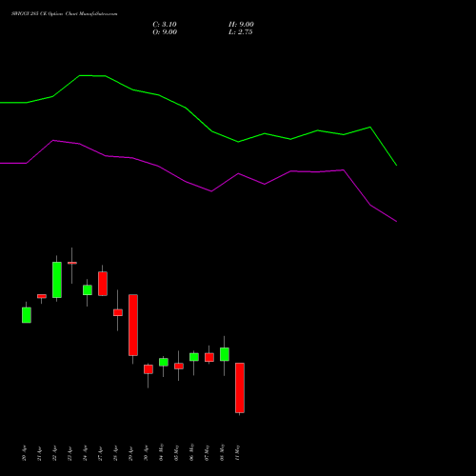476x476 pixels.
Task: Click the low value 'L: 2.75'
Action: pos(241,32)
